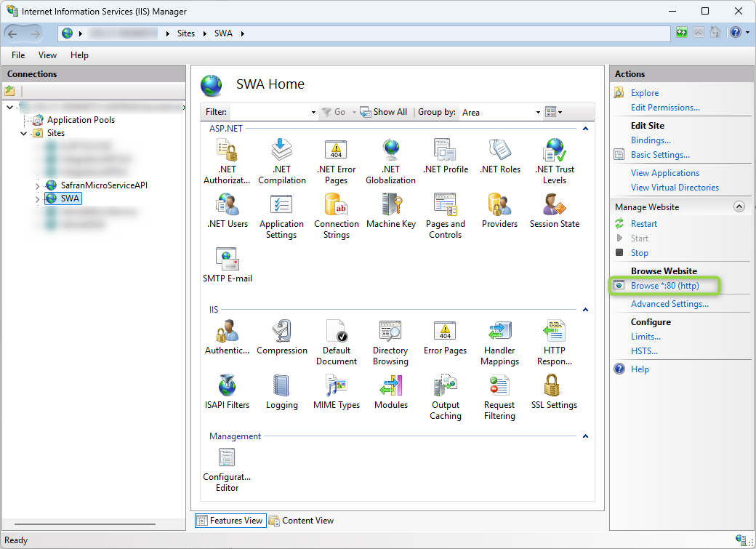Image resolution: width=756 pixels, height=549 pixels.
Task: Select Application Pools in tree
Action: point(81,120)
